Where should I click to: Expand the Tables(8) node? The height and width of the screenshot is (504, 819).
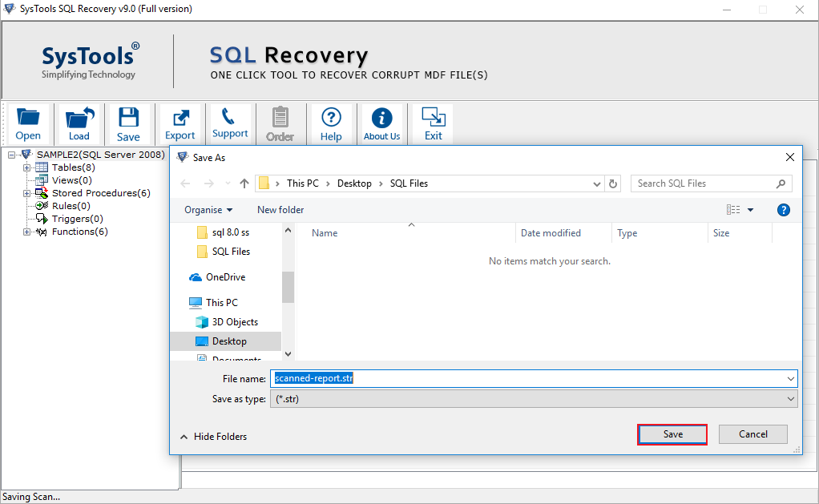click(26, 167)
